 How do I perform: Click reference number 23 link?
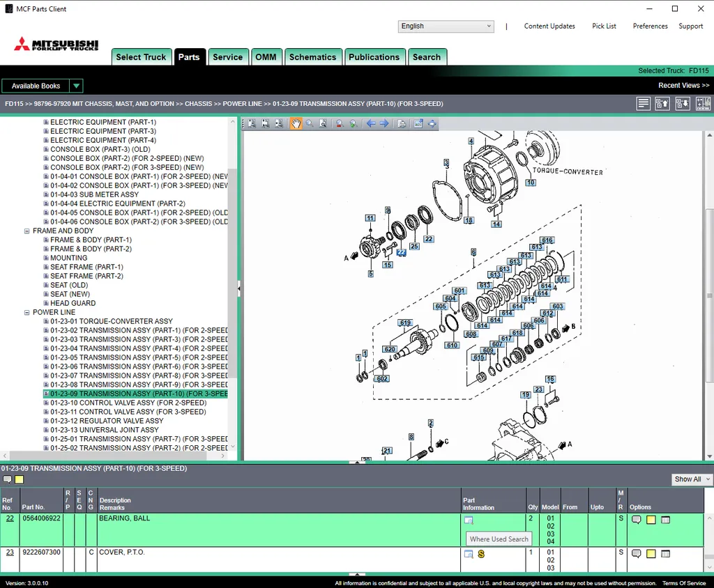tap(10, 552)
